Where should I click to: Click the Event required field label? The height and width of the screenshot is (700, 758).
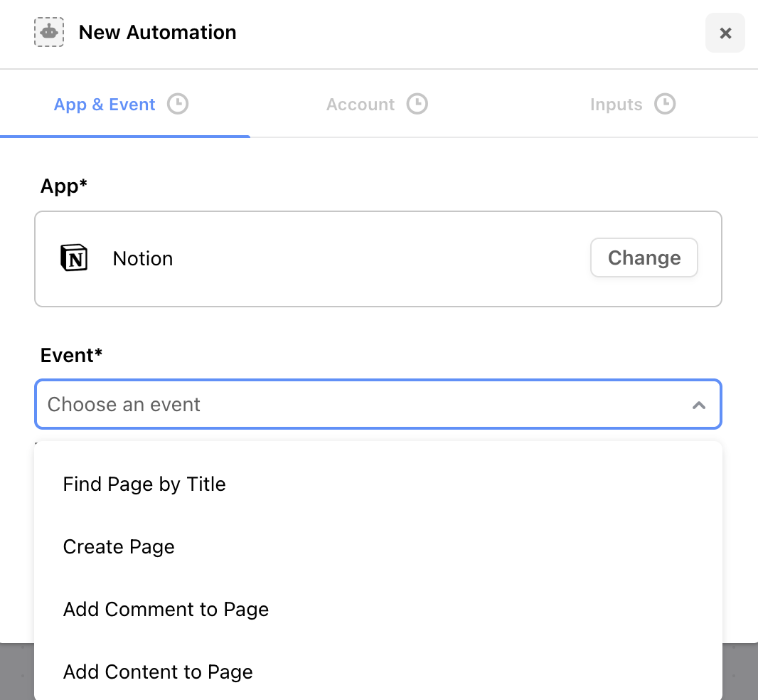pos(71,356)
